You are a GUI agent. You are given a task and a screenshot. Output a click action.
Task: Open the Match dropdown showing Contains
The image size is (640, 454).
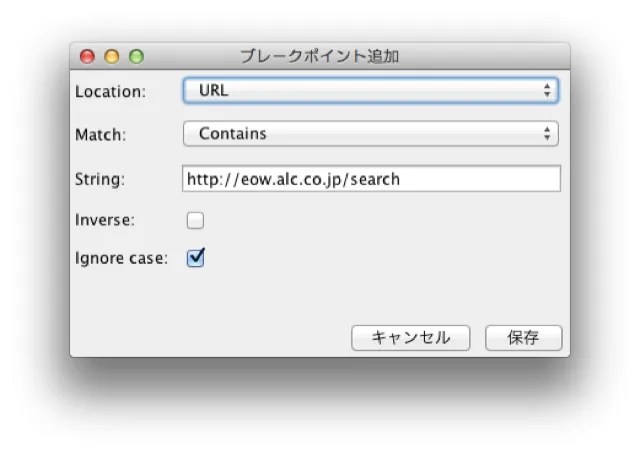click(371, 134)
